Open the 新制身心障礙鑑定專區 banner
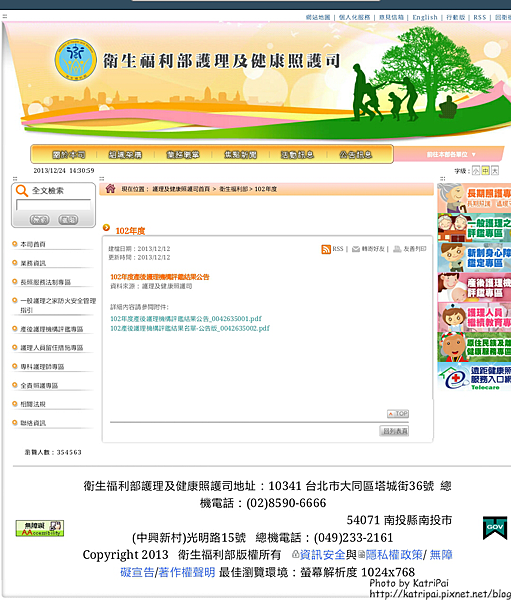The height and width of the screenshot is (600, 511). pyautogui.click(x=474, y=258)
